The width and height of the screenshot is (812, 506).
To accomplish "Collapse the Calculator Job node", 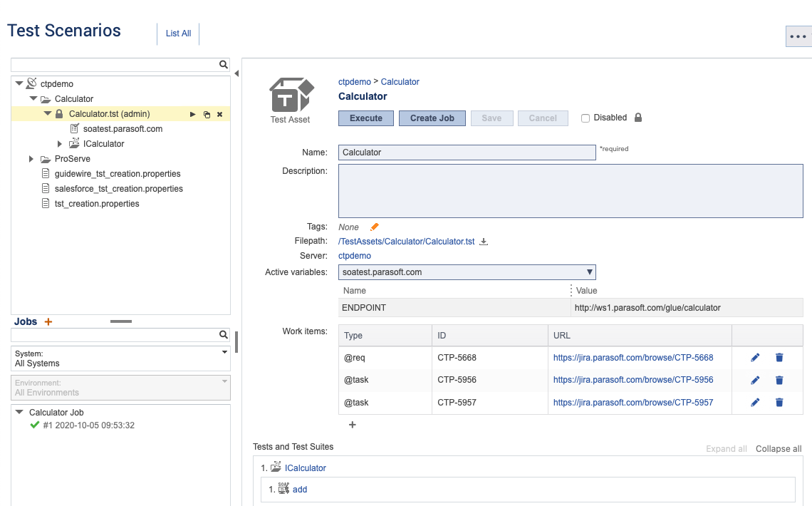I will point(19,412).
